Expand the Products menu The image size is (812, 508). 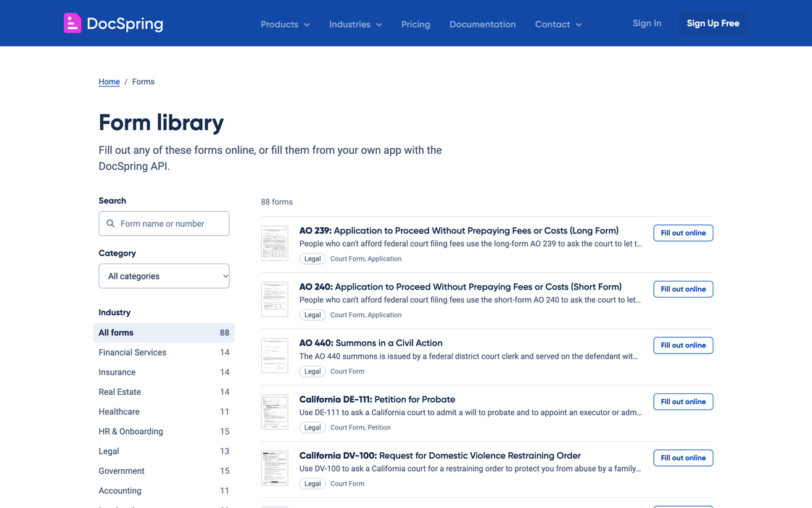coord(286,25)
